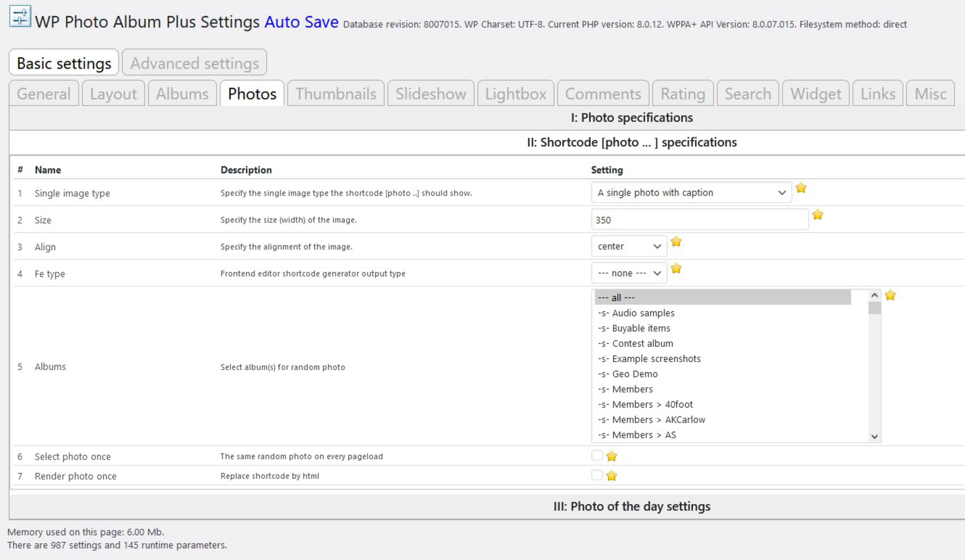The image size is (965, 560).
Task: Click the star icon beside the Albums list
Action: coord(891,295)
